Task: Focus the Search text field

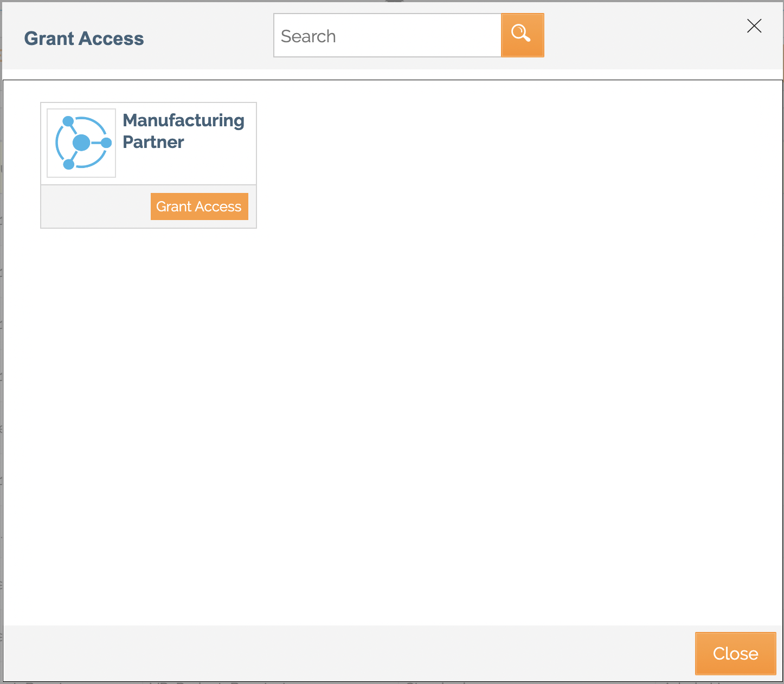Action: pyautogui.click(x=388, y=35)
